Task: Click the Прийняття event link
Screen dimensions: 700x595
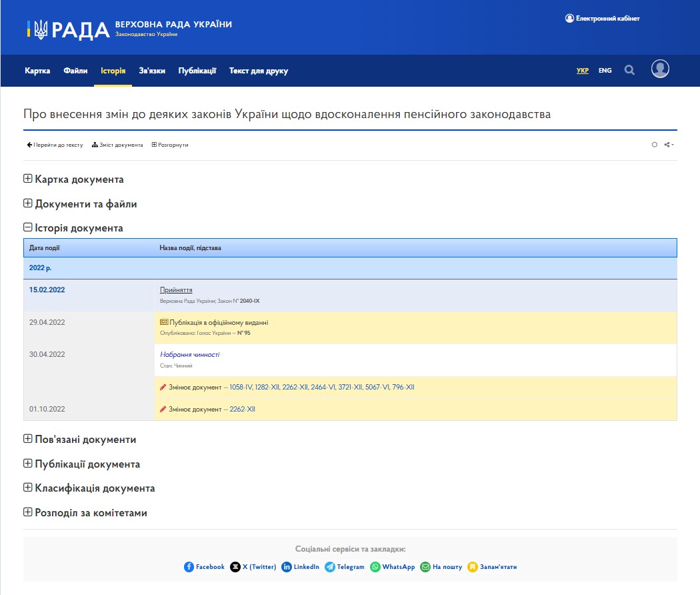Action: [x=176, y=290]
